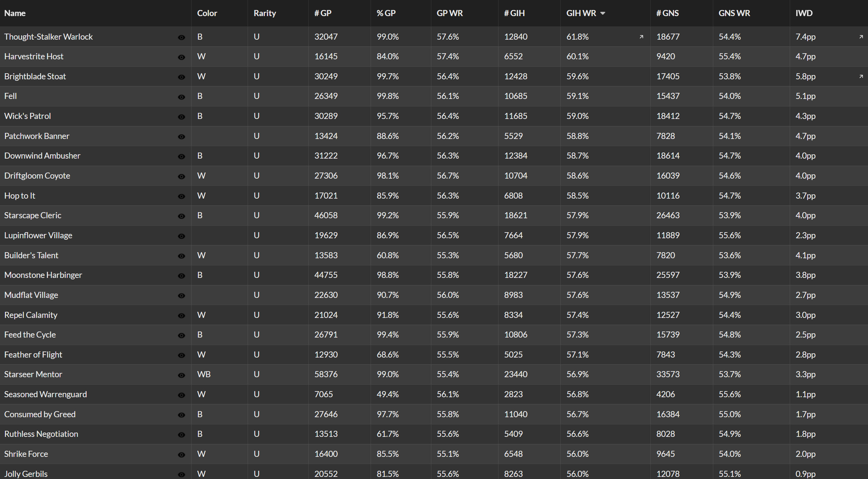Open the Wick's Patrol card link
Viewport: 868px width, 479px height.
(x=28, y=116)
